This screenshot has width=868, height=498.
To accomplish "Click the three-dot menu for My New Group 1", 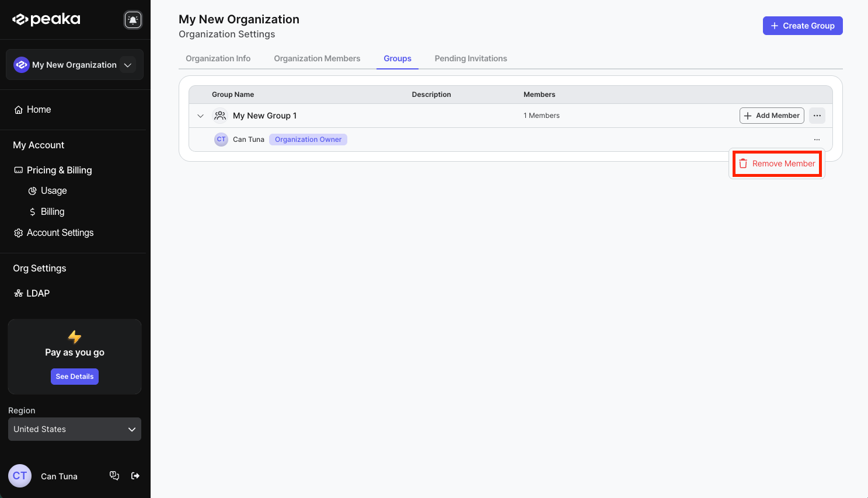I will point(817,116).
